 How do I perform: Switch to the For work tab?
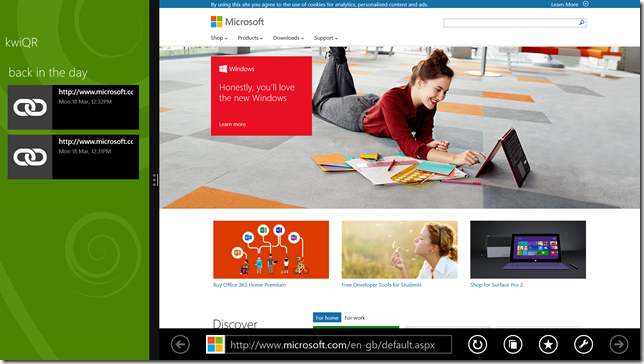tap(354, 318)
